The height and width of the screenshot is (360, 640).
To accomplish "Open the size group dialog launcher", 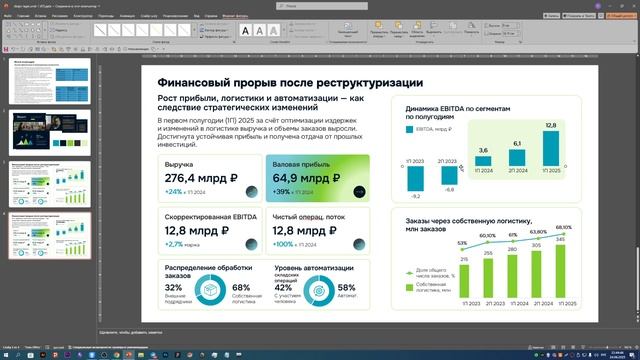I will tap(520, 42).
